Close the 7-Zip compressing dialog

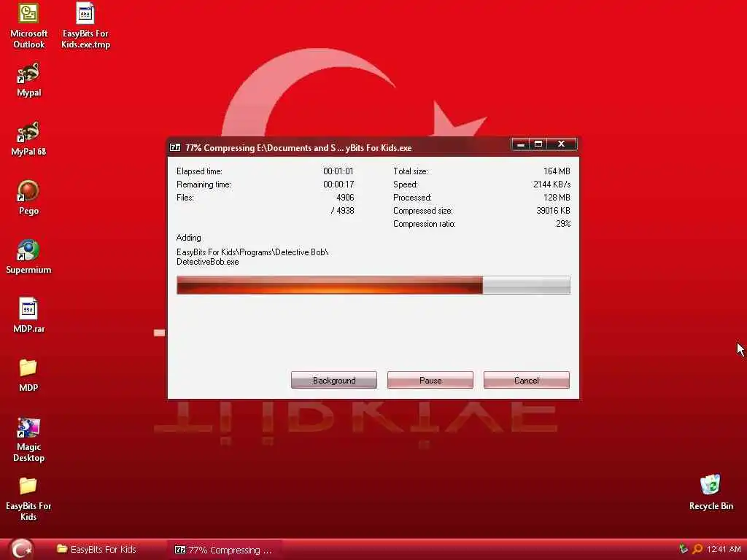point(562,144)
